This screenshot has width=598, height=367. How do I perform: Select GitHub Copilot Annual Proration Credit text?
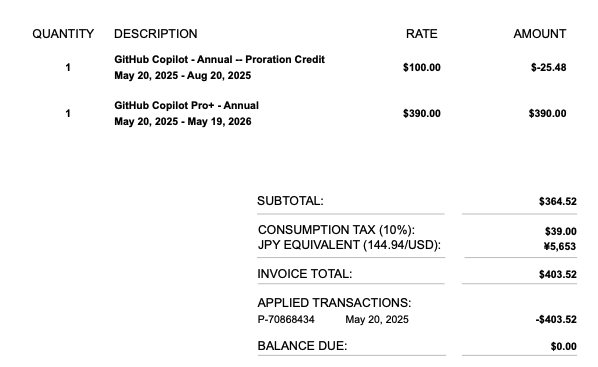[219, 60]
